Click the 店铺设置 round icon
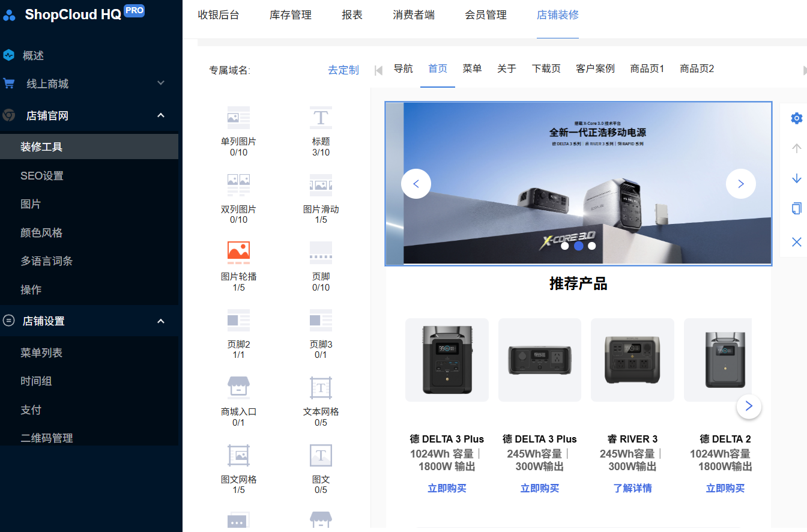 (x=9, y=321)
